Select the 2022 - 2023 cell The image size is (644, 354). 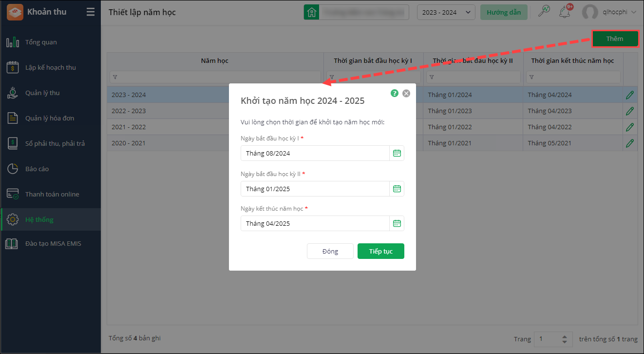click(129, 111)
